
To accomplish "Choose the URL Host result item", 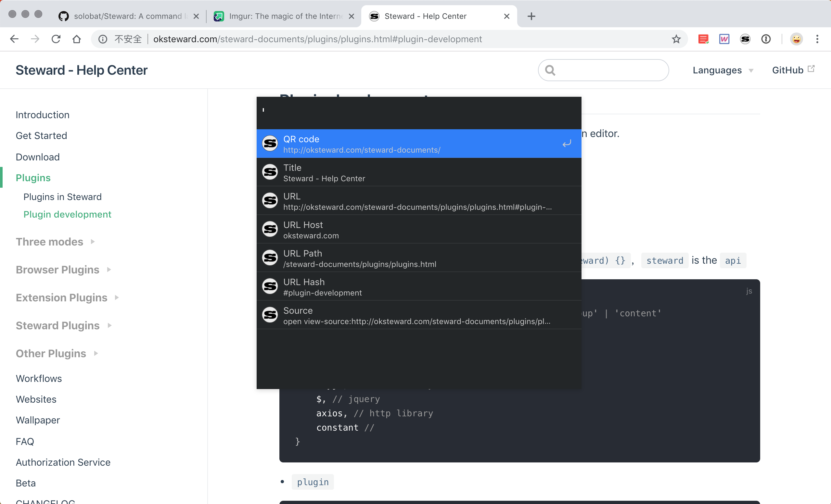I will pos(418,229).
